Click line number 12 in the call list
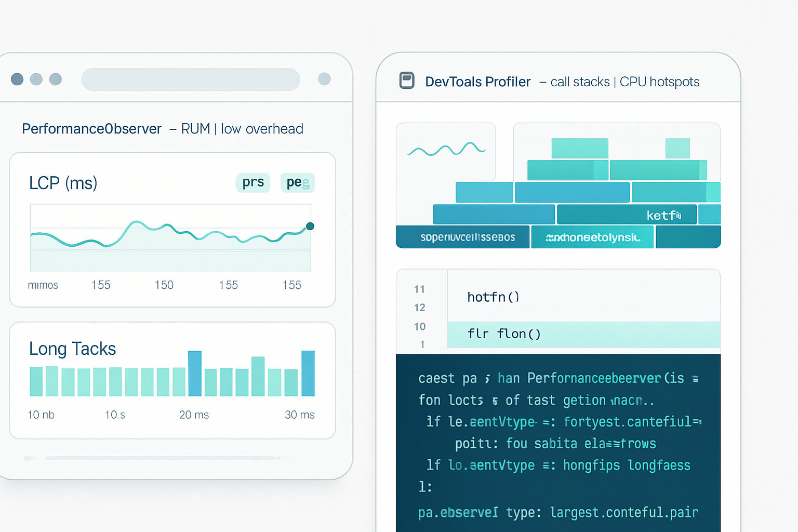 [x=420, y=308]
